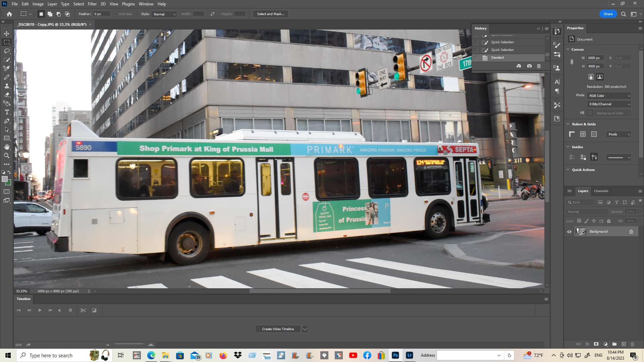Toggle the Anti-alias checkbox
The width and height of the screenshot is (644, 362).
(x=116, y=14)
